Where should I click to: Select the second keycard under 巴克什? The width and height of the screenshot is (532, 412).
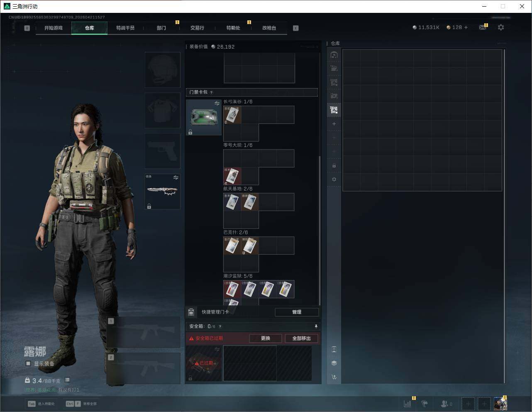click(x=250, y=245)
